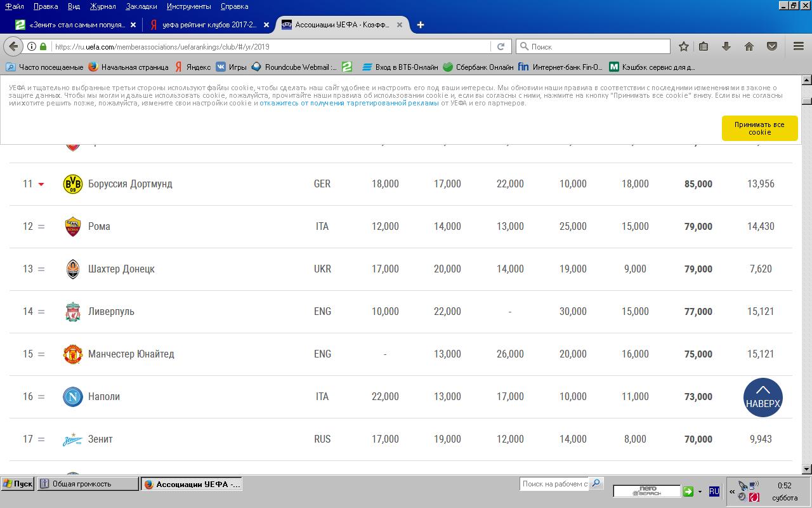812x508 pixels.
Task: Open the speaker volume tray icon
Action: coord(742,497)
